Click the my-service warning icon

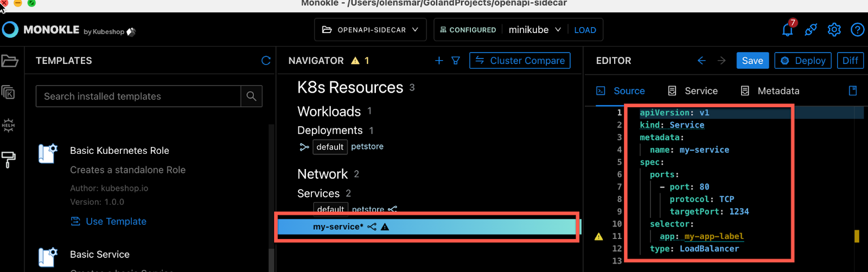pyautogui.click(x=385, y=226)
